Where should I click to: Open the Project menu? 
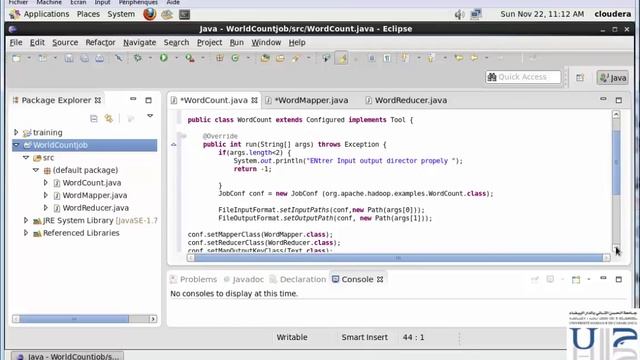pos(209,42)
